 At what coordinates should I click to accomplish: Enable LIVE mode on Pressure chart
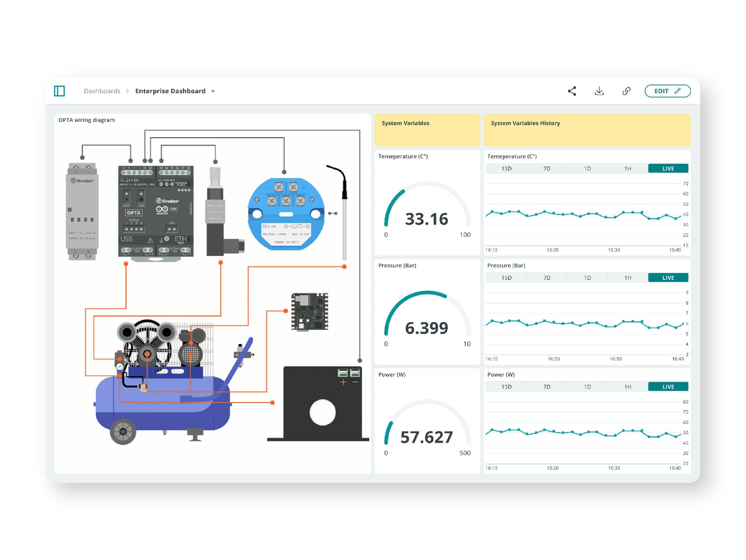[668, 277]
